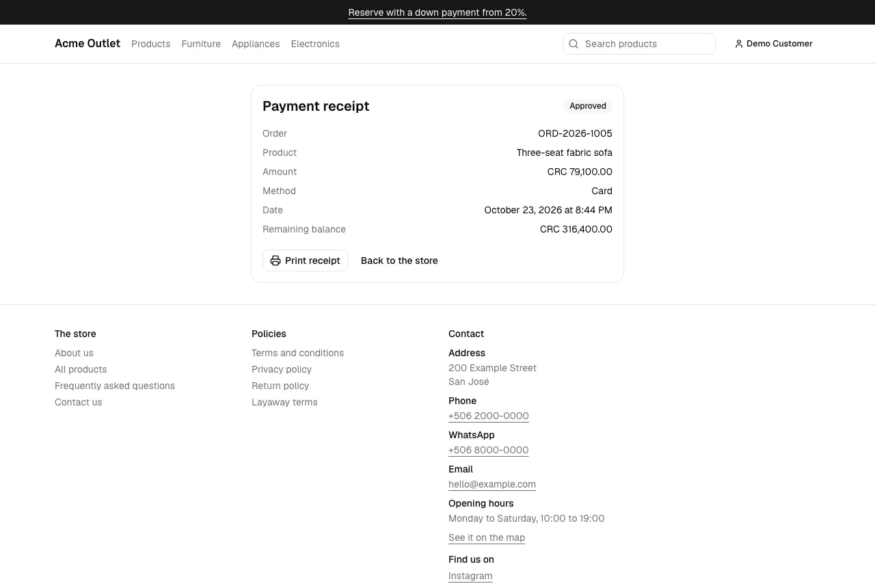The width and height of the screenshot is (875, 588).
Task: Open the down payment promo banner link
Action: 437,12
